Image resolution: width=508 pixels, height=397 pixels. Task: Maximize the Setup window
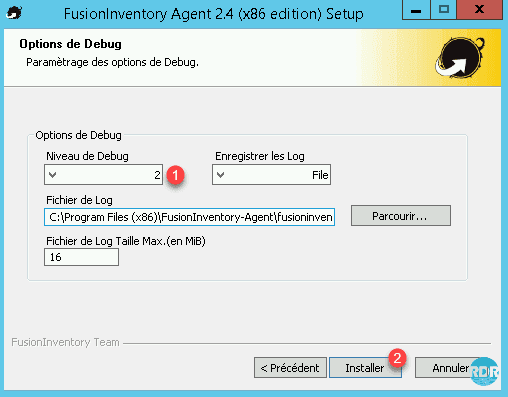click(x=444, y=10)
